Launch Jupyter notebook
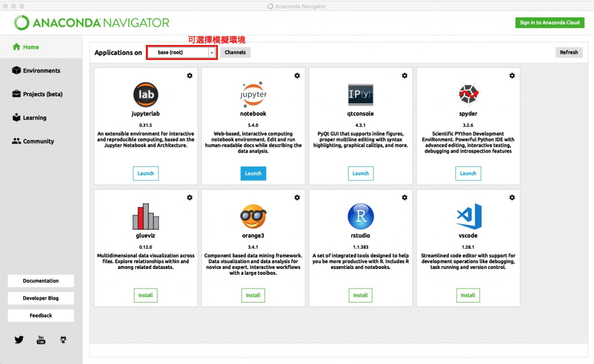Image resolution: width=594 pixels, height=364 pixels. [253, 173]
